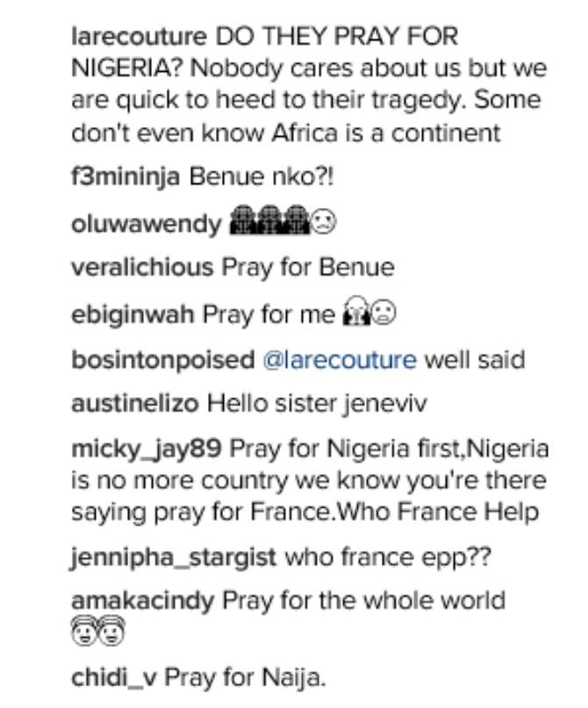
Task: Click the crying emoji in ebiginwah's comment
Action: click(356, 311)
